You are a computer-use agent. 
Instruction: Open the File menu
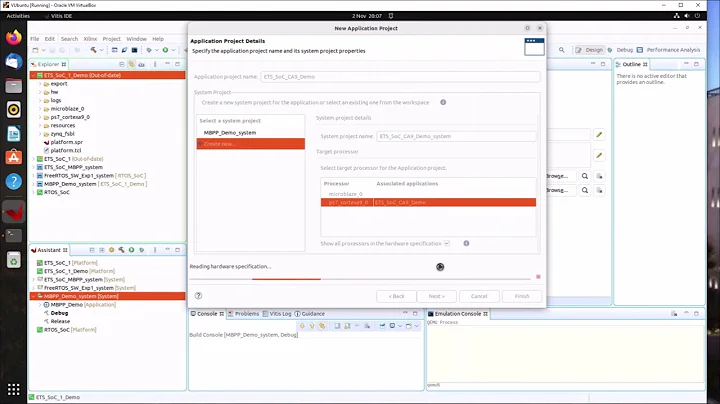(x=35, y=39)
